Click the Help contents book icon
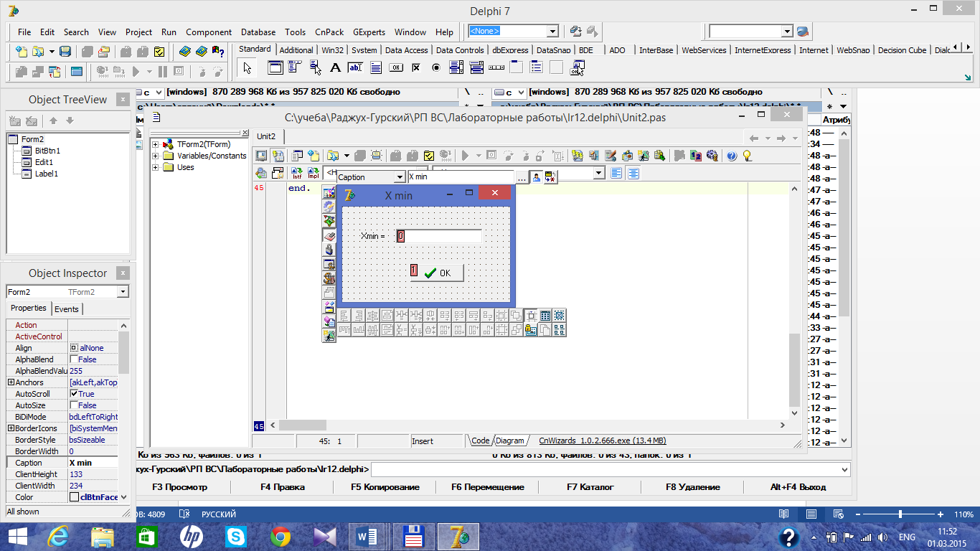The height and width of the screenshot is (551, 980). point(185,52)
